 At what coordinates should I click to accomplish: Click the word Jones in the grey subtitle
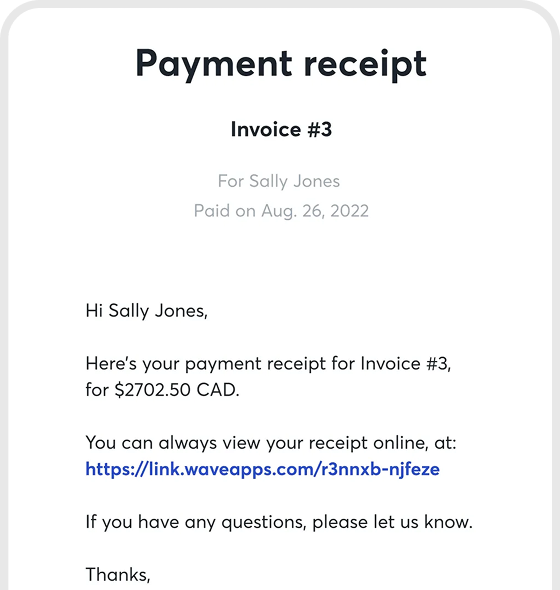317,182
